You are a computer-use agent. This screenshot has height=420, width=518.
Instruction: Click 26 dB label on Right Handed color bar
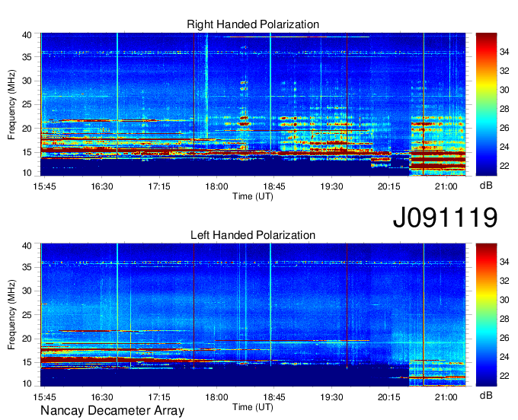pos(504,128)
